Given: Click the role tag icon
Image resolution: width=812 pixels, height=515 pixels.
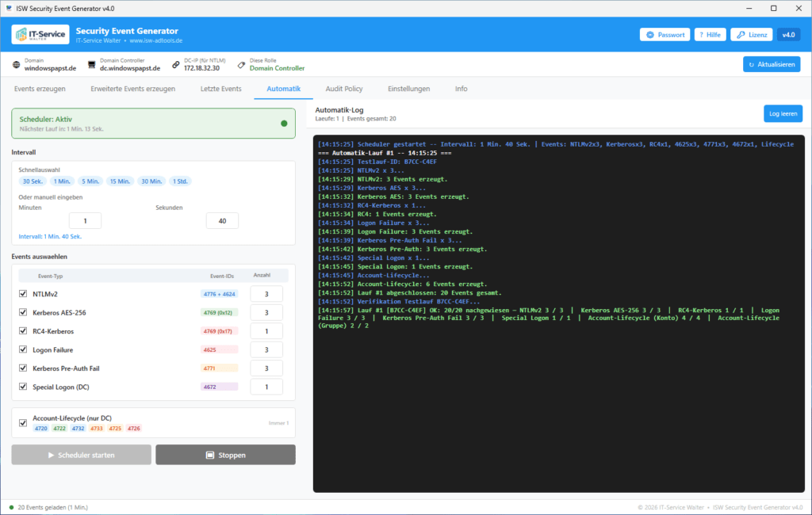Looking at the screenshot, I should click(x=241, y=65).
